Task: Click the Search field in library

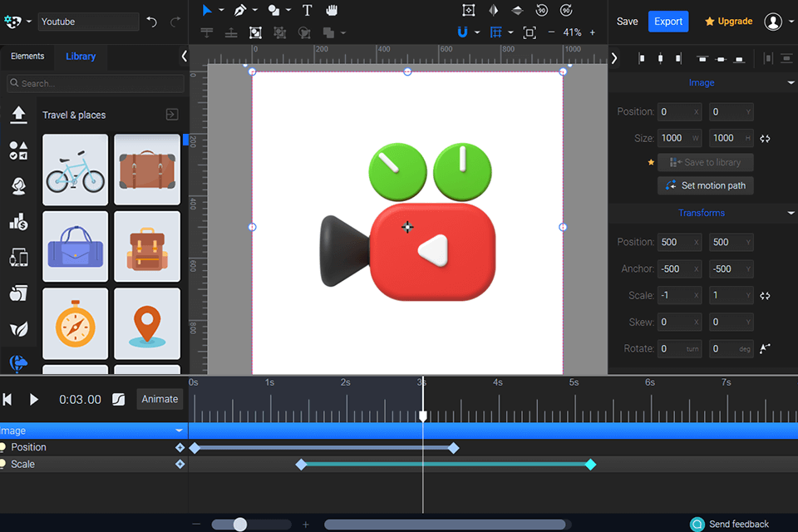Action: point(96,83)
